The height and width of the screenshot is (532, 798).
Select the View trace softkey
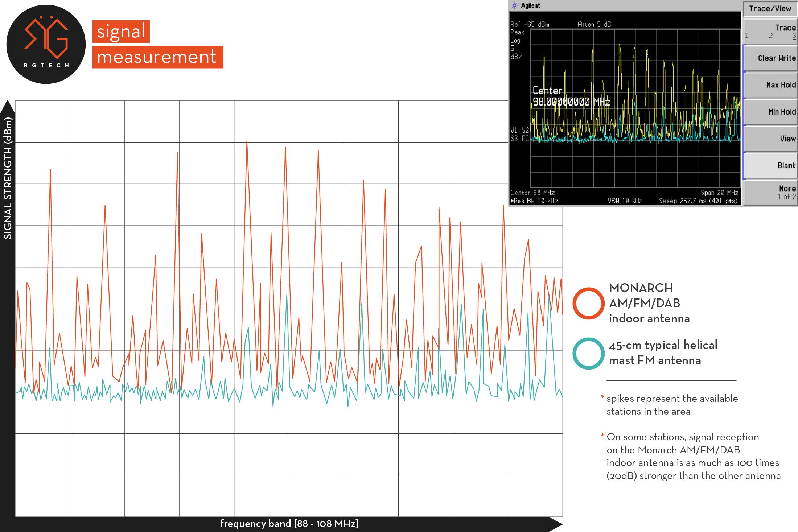coord(770,139)
